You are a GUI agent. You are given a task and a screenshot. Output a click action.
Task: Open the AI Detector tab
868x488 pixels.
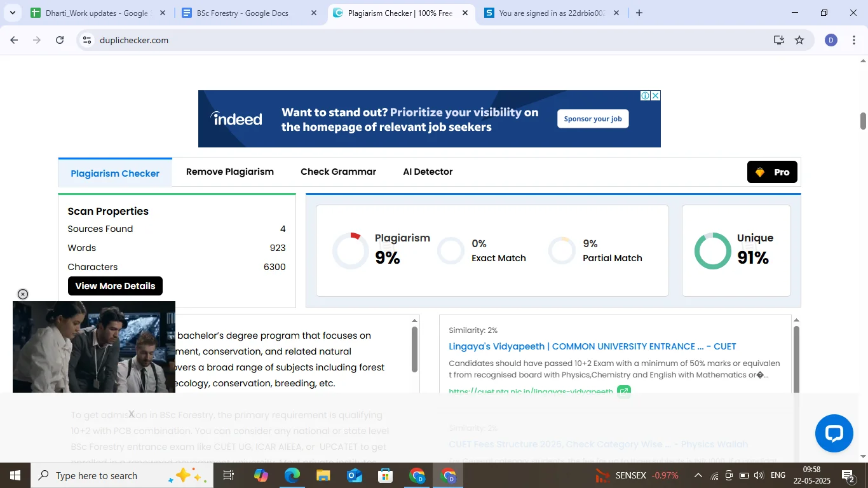[428, 172]
